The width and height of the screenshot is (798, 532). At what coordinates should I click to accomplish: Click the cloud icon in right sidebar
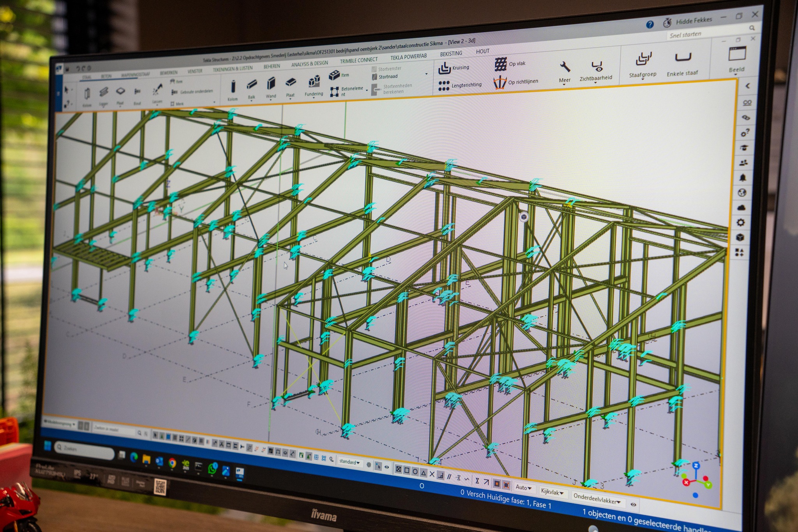pyautogui.click(x=741, y=208)
